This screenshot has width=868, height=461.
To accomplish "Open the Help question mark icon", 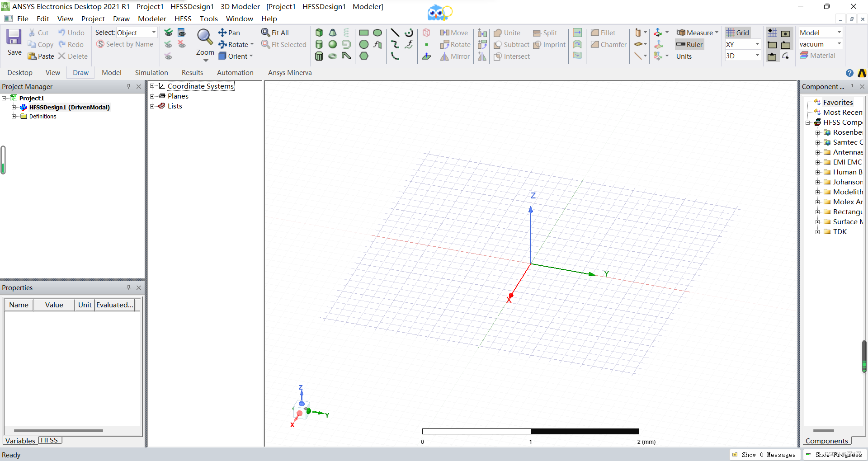I will pyautogui.click(x=849, y=73).
